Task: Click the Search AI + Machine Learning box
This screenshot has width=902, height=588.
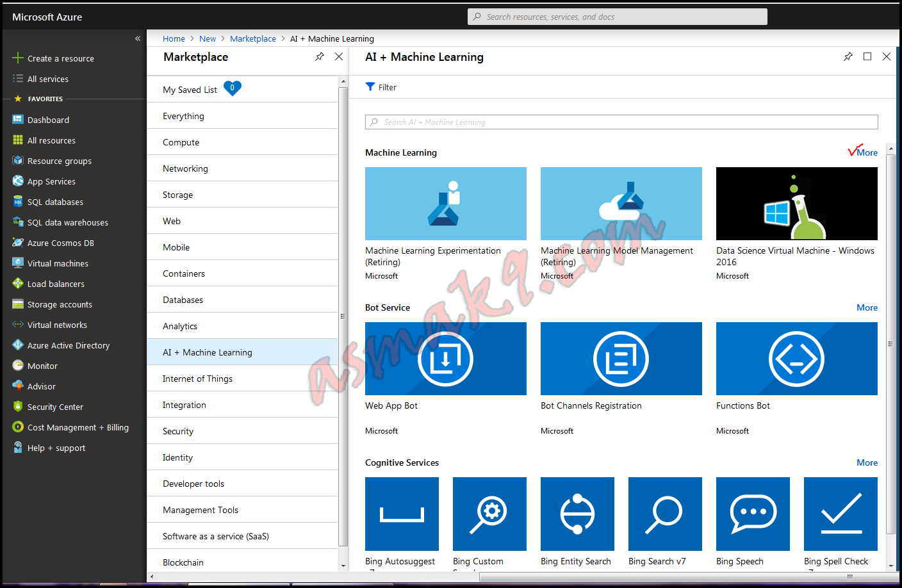Action: point(621,122)
